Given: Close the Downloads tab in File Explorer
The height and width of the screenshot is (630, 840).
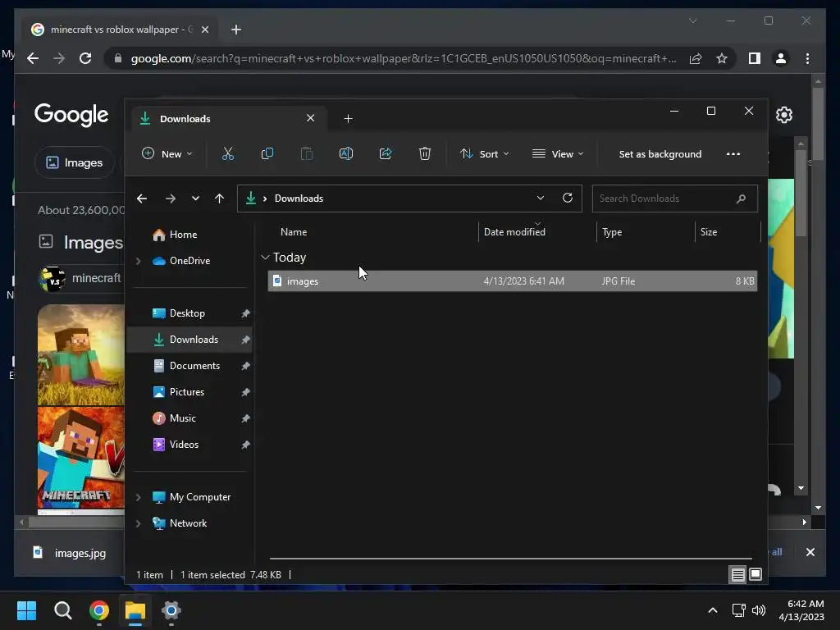Looking at the screenshot, I should (310, 118).
